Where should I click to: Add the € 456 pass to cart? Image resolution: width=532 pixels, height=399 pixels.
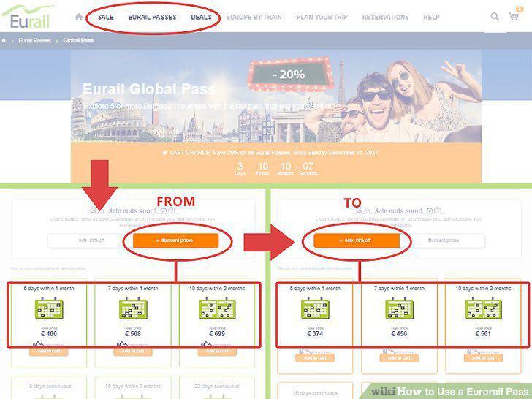[399, 358]
